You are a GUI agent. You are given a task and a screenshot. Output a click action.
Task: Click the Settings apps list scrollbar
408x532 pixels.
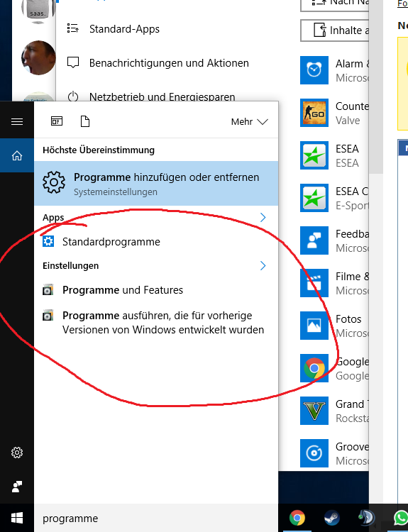coord(376,87)
